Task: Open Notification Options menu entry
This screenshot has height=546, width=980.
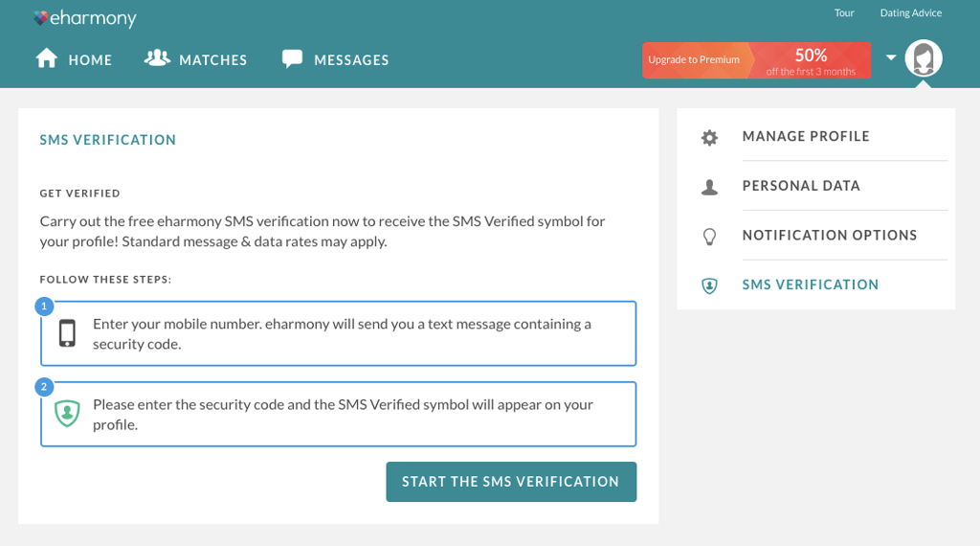Action: point(830,236)
